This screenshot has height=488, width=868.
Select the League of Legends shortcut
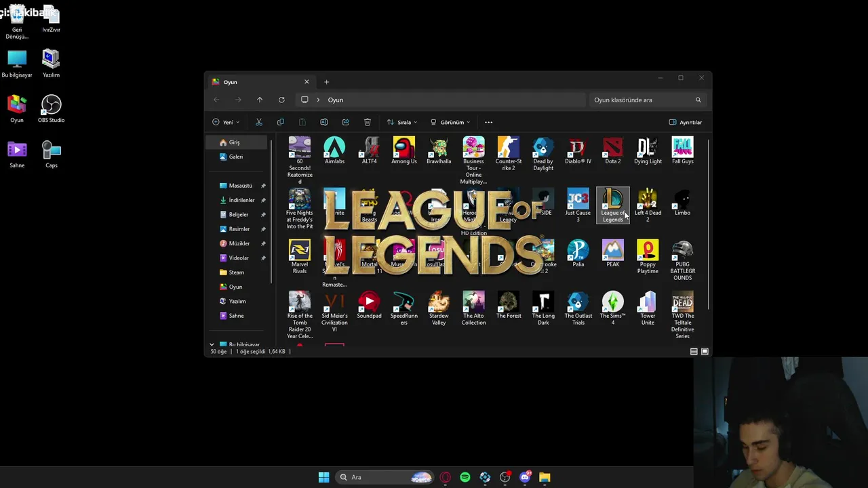[613, 206]
